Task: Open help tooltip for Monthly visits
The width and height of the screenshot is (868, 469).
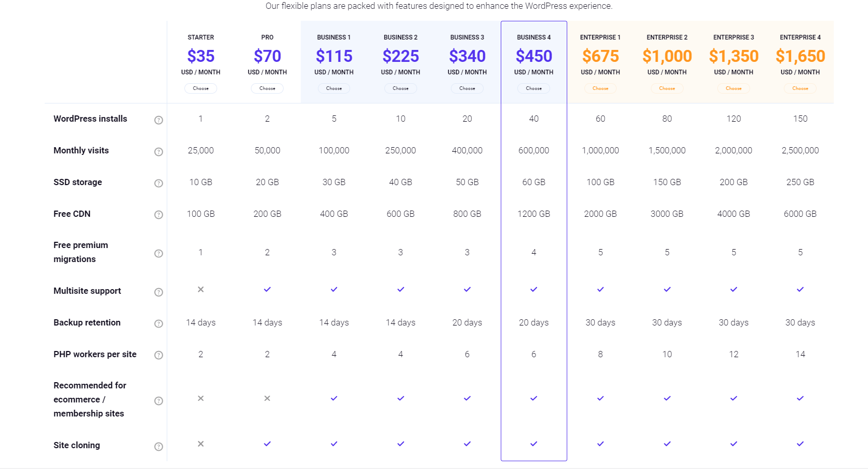Action: [158, 152]
